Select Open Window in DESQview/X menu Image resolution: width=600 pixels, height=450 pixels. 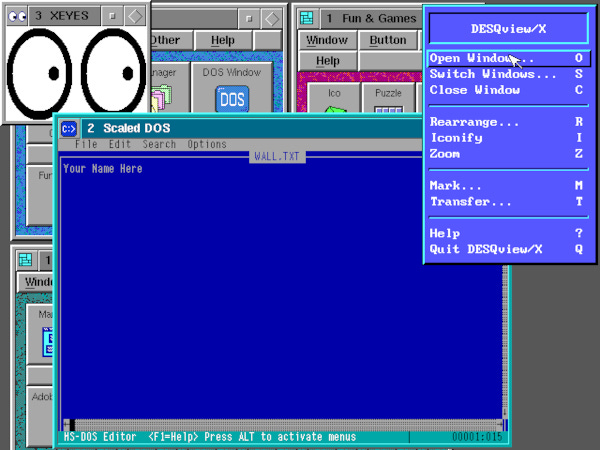[509, 58]
